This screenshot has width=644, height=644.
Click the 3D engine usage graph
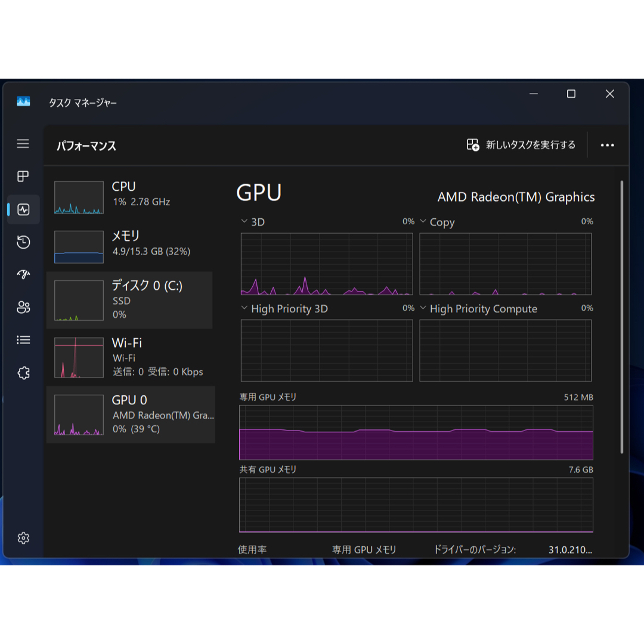tap(327, 264)
